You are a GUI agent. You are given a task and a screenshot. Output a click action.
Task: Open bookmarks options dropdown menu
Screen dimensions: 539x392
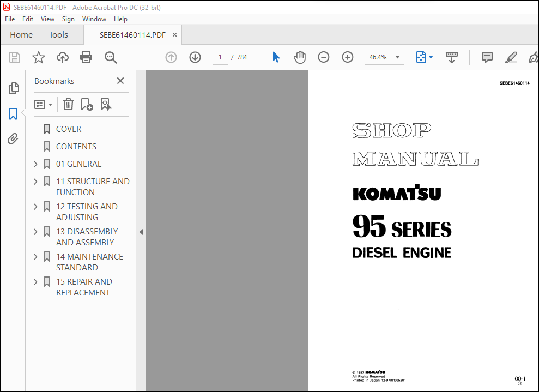[x=43, y=104]
